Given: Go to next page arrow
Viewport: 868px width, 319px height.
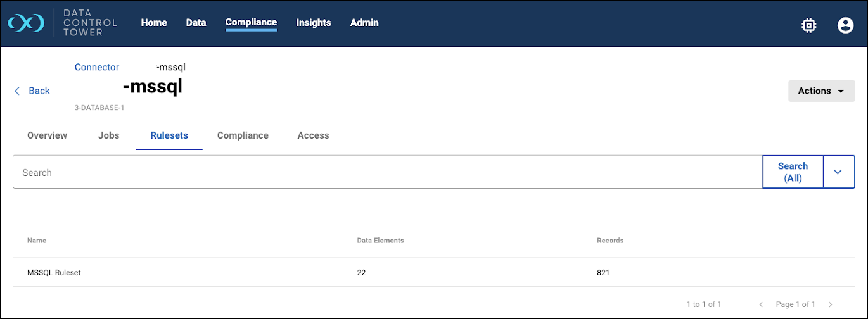Looking at the screenshot, I should tap(831, 304).
